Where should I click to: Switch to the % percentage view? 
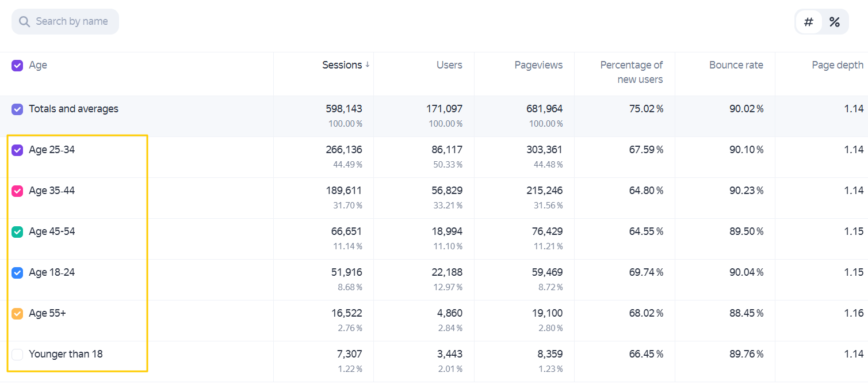pos(835,22)
